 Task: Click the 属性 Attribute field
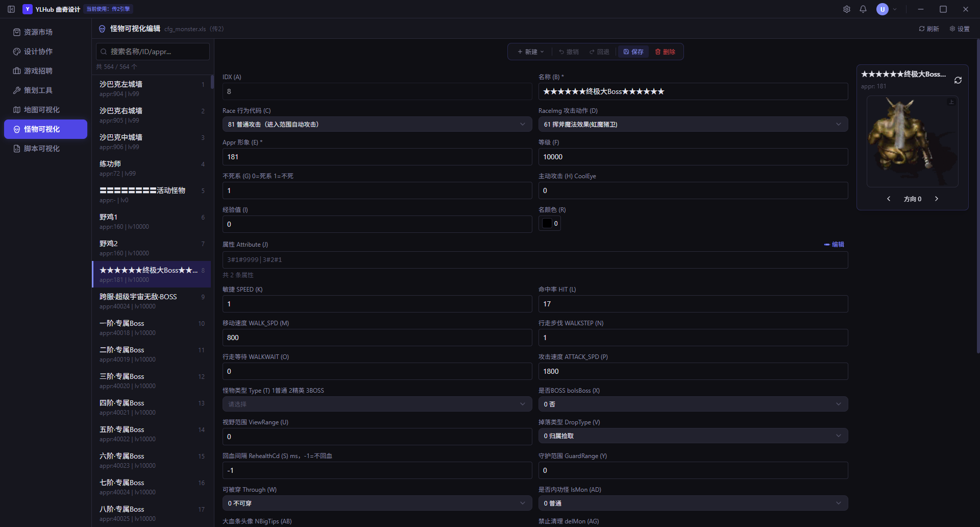pyautogui.click(x=535, y=259)
